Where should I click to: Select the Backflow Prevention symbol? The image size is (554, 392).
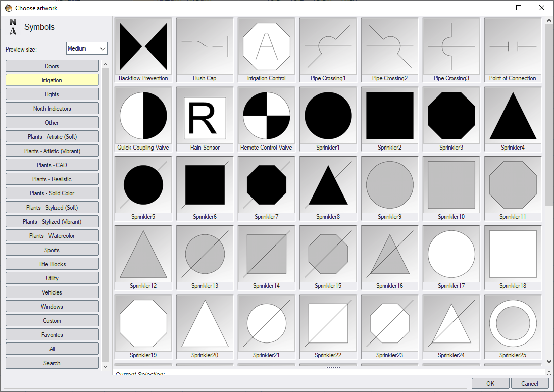click(143, 50)
